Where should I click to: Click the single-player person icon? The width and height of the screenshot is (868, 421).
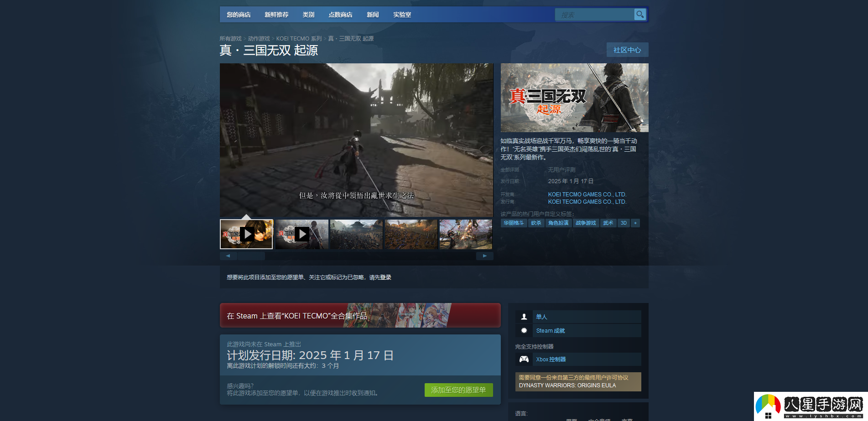[x=524, y=317]
